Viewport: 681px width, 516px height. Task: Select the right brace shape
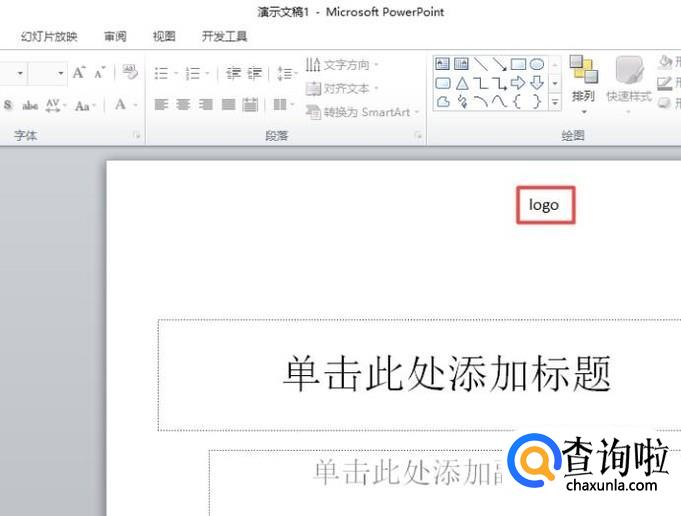point(537,102)
